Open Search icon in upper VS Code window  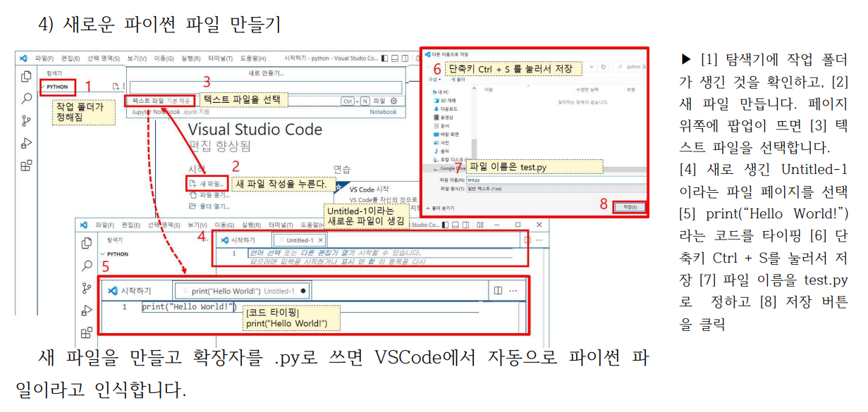pos(26,99)
